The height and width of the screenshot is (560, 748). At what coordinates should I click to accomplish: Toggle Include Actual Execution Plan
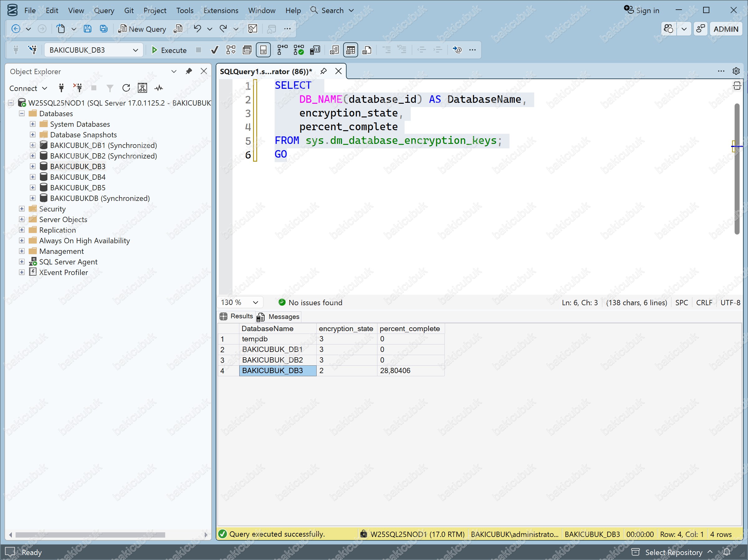click(282, 50)
